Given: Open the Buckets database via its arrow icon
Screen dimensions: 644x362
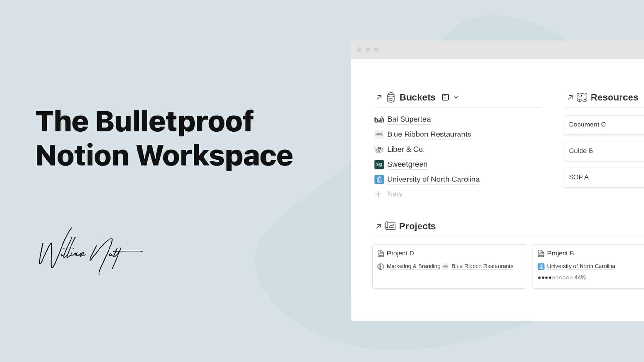Looking at the screenshot, I should [378, 97].
